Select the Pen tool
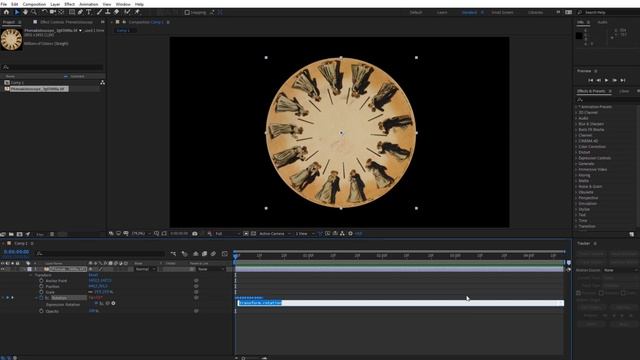This screenshot has width=640, height=360. click(80, 12)
